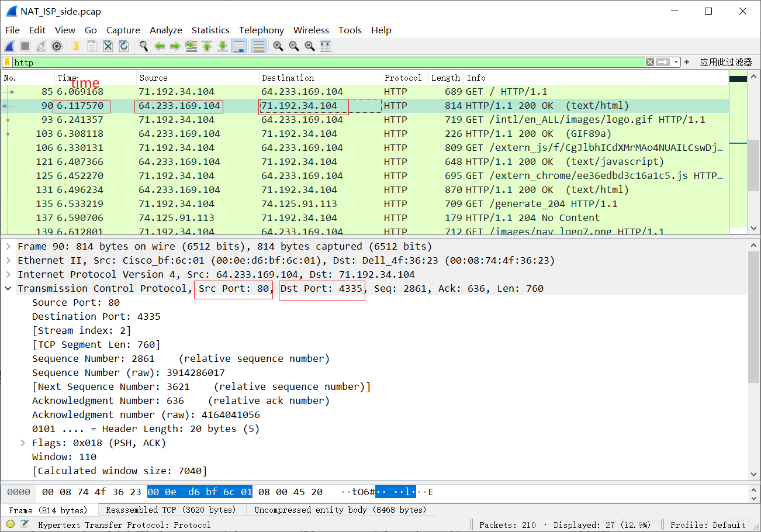
Task: Select packet 103 (GIF89a) response row
Action: point(365,134)
